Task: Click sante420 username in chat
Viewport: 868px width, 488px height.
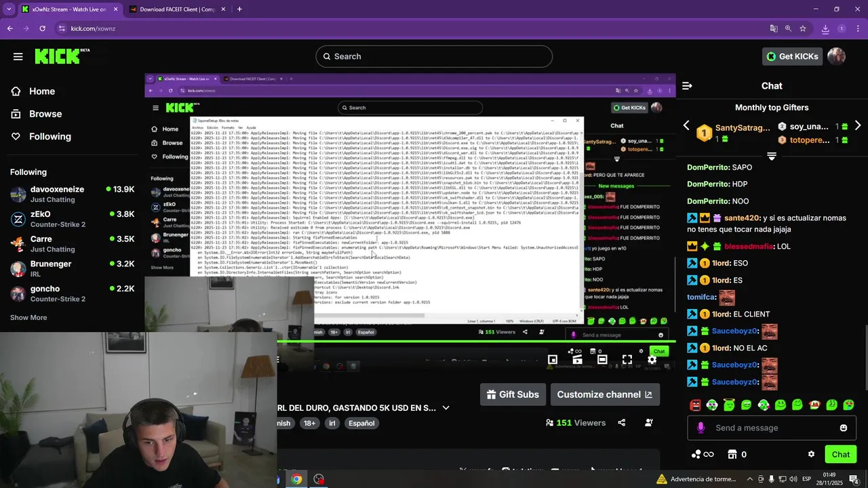Action: tap(742, 218)
